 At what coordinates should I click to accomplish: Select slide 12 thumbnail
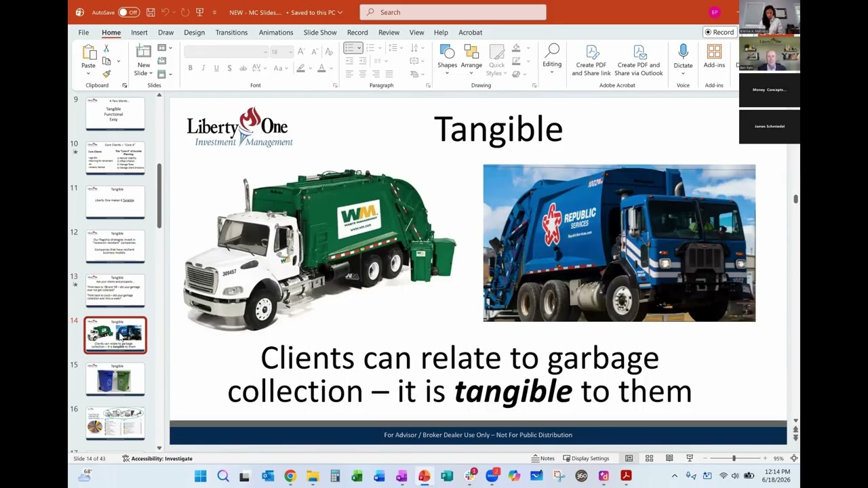coord(115,246)
